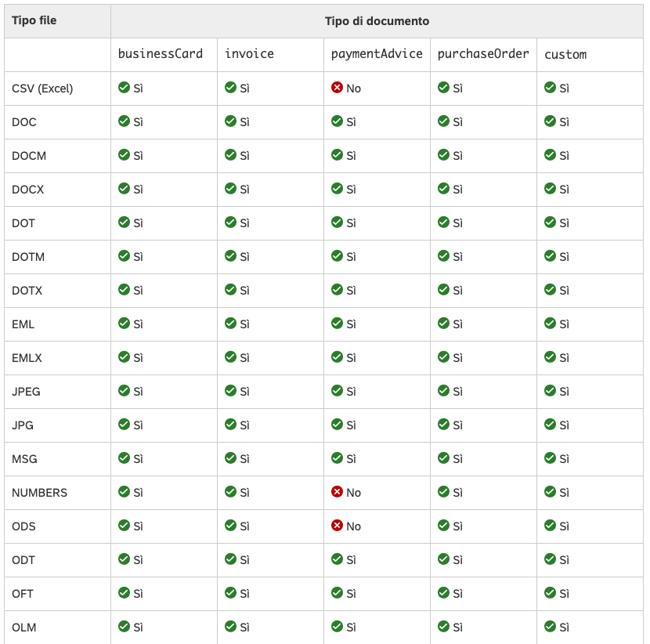
Task: Click green check in OLM custom cell
Action: tap(550, 627)
